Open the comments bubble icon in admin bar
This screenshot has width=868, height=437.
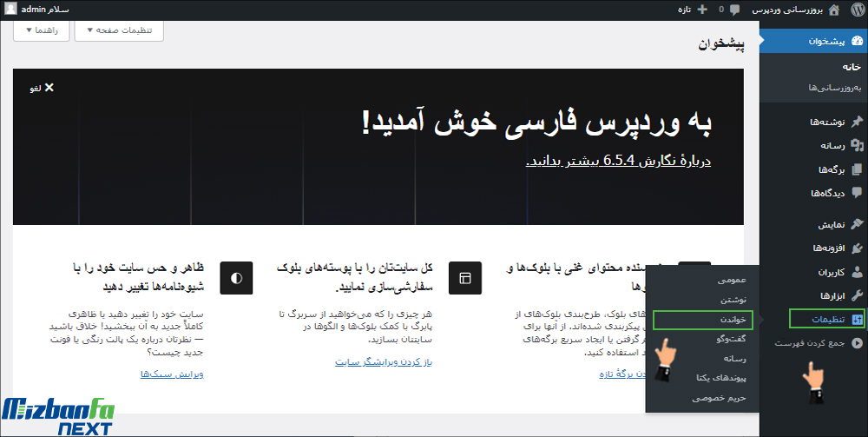[x=734, y=10]
